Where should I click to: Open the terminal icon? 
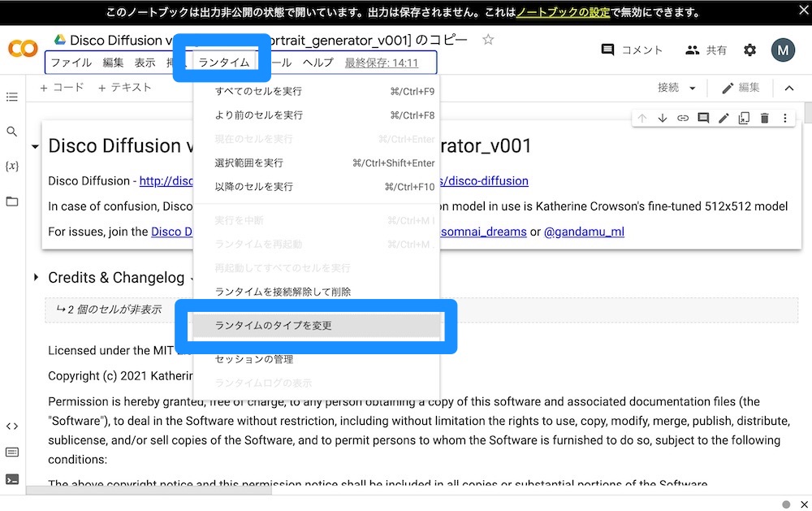(x=12, y=479)
